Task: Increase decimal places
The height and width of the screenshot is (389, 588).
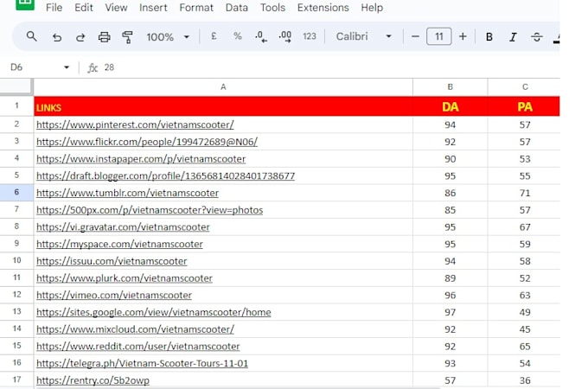Action: point(285,36)
